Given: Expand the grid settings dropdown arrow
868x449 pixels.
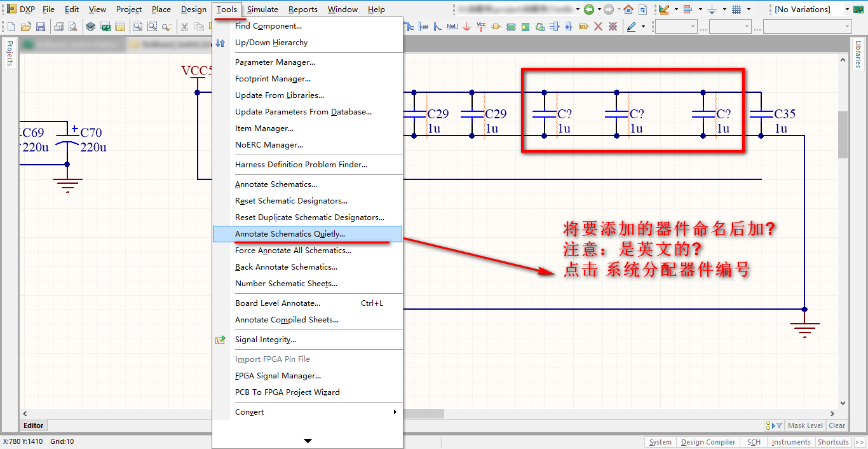Looking at the screenshot, I should coord(749,10).
